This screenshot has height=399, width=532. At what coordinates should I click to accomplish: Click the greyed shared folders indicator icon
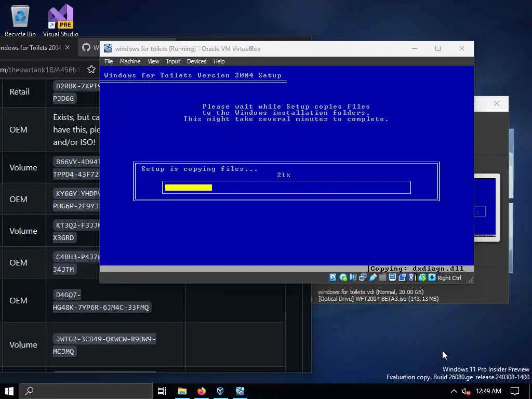(x=382, y=277)
